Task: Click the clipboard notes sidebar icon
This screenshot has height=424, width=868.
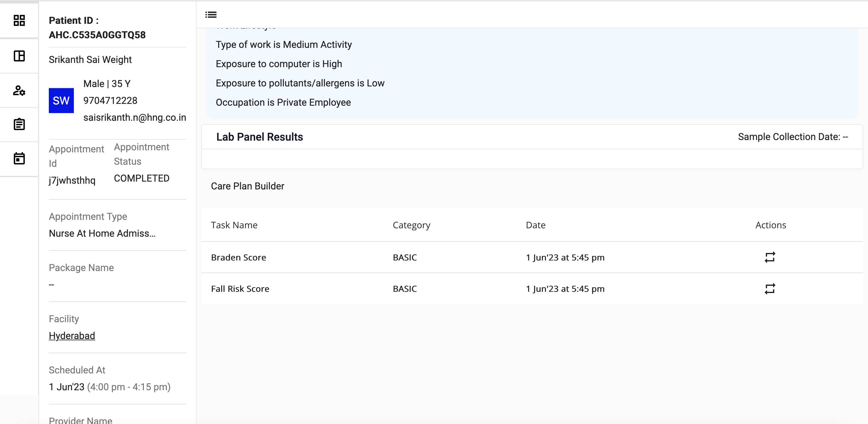Action: click(x=19, y=124)
